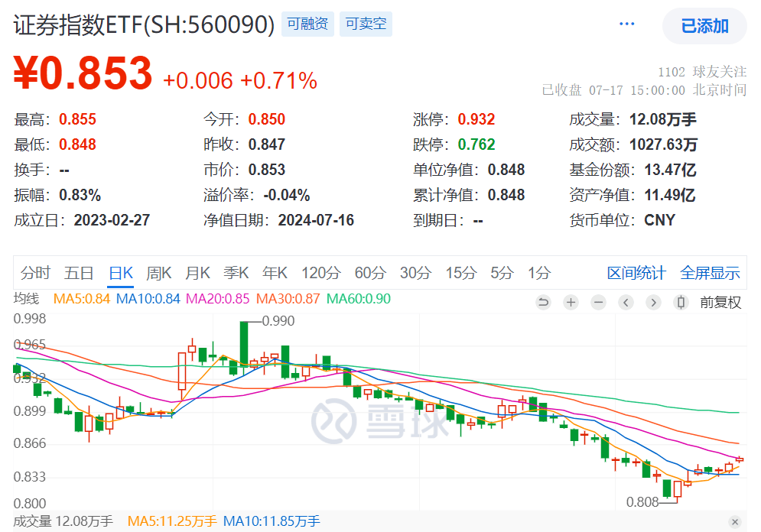Image resolution: width=761 pixels, height=532 pixels.
Task: Switch to the 5分 chart tab
Action: click(502, 273)
